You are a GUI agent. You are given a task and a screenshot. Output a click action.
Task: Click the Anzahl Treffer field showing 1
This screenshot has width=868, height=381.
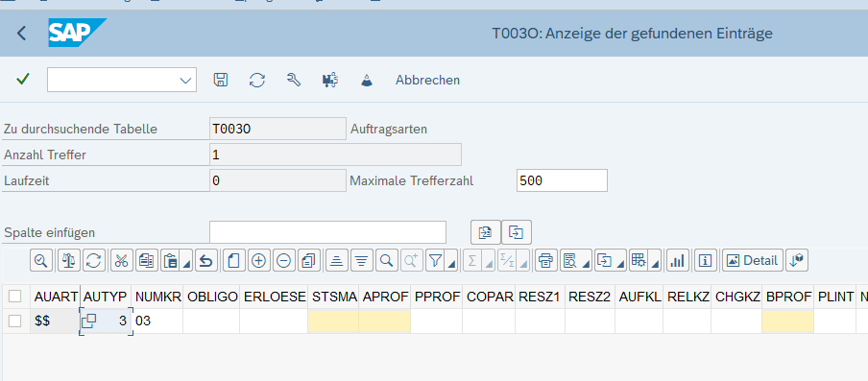335,155
